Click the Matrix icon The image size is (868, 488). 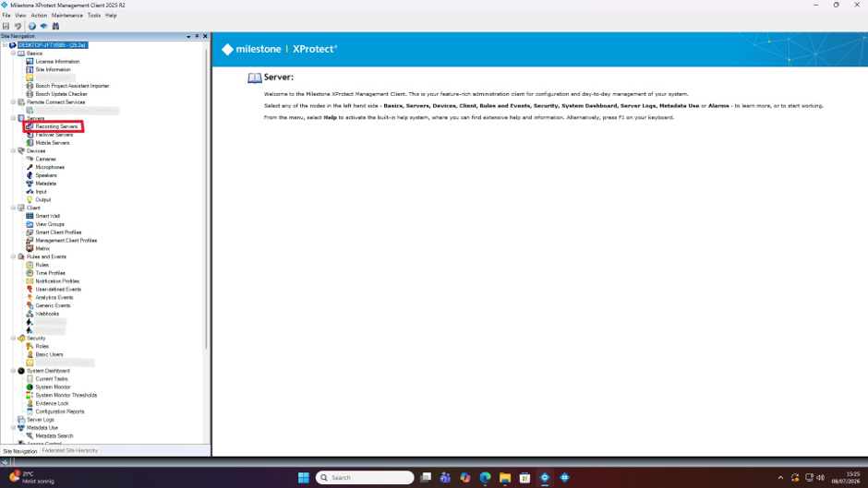(30, 248)
